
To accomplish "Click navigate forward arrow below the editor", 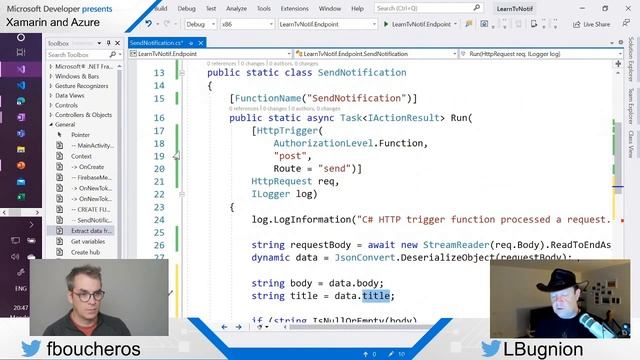I will [239, 327].
